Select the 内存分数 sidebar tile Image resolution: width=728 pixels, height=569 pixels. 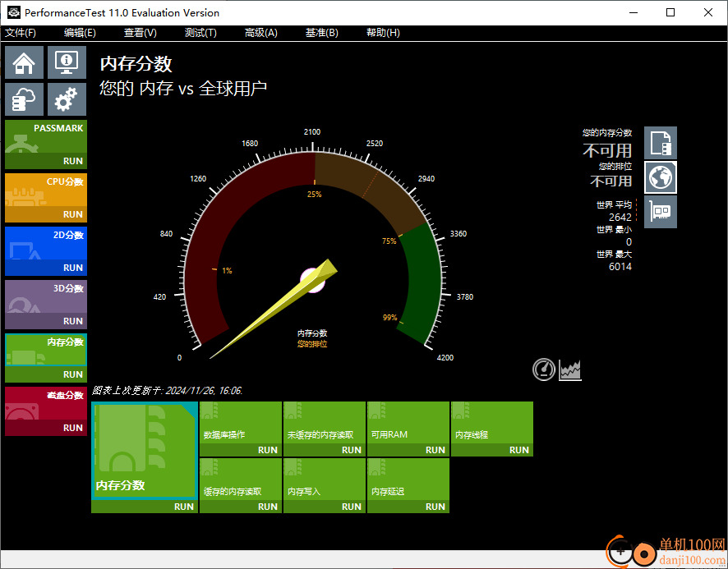(46, 350)
